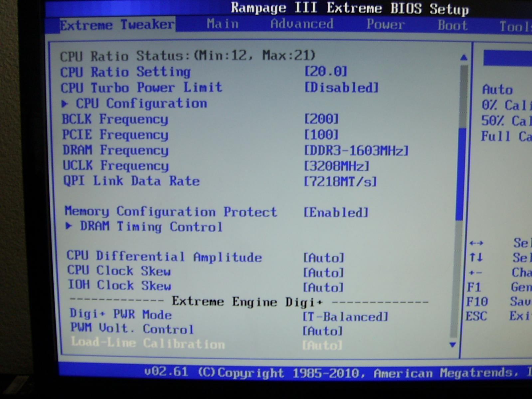This screenshot has width=532, height=399.
Task: Click the ESC key hint
Action: point(476,316)
